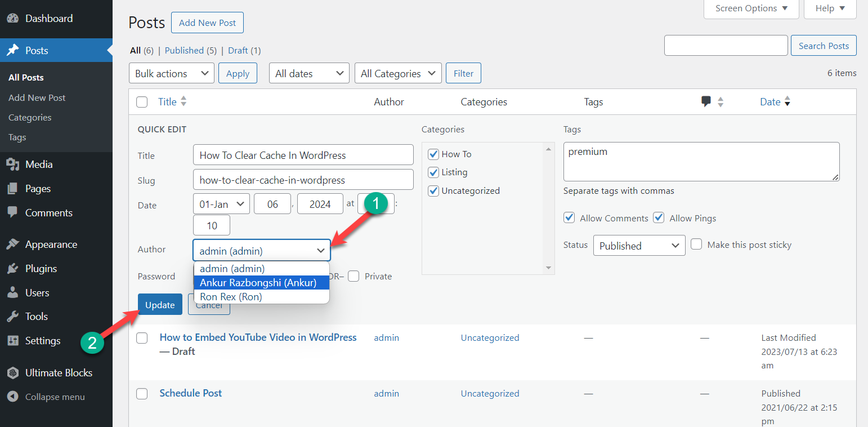Image resolution: width=868 pixels, height=427 pixels.
Task: Uncheck the Uncategorized category checkbox
Action: click(433, 191)
